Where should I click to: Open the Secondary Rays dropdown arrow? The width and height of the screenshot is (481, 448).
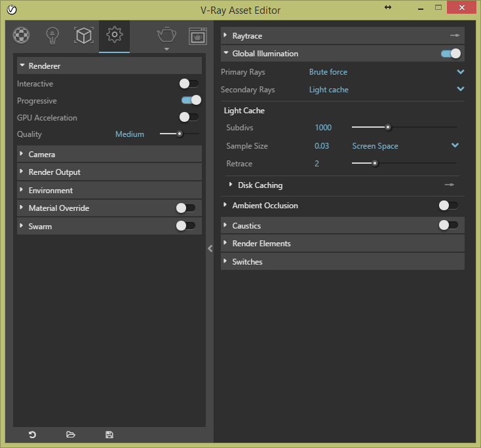click(x=461, y=89)
